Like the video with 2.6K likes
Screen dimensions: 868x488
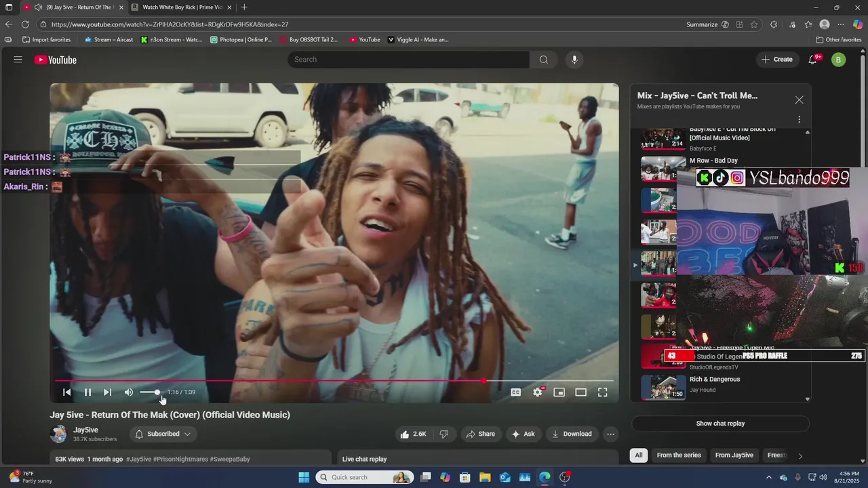click(x=414, y=434)
